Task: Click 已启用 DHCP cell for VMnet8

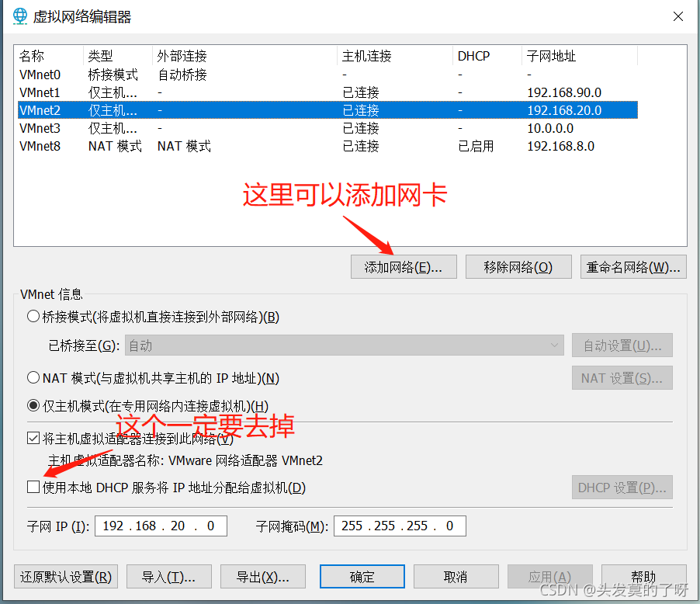Action: [476, 146]
